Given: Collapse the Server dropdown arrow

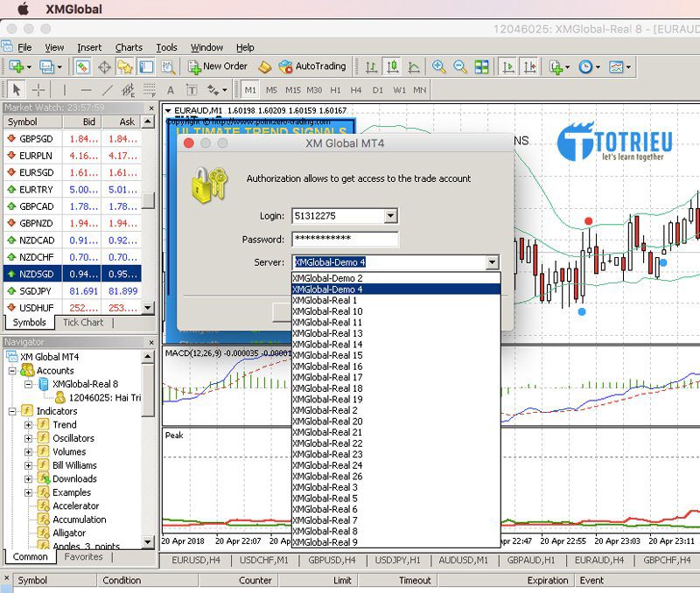Looking at the screenshot, I should click(x=492, y=262).
